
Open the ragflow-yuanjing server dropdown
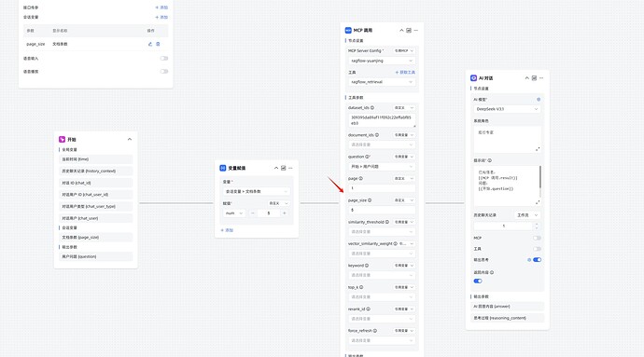[x=382, y=61]
